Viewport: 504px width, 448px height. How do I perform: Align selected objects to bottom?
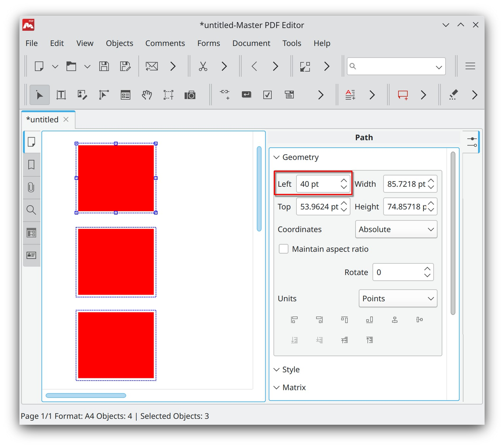point(369,320)
